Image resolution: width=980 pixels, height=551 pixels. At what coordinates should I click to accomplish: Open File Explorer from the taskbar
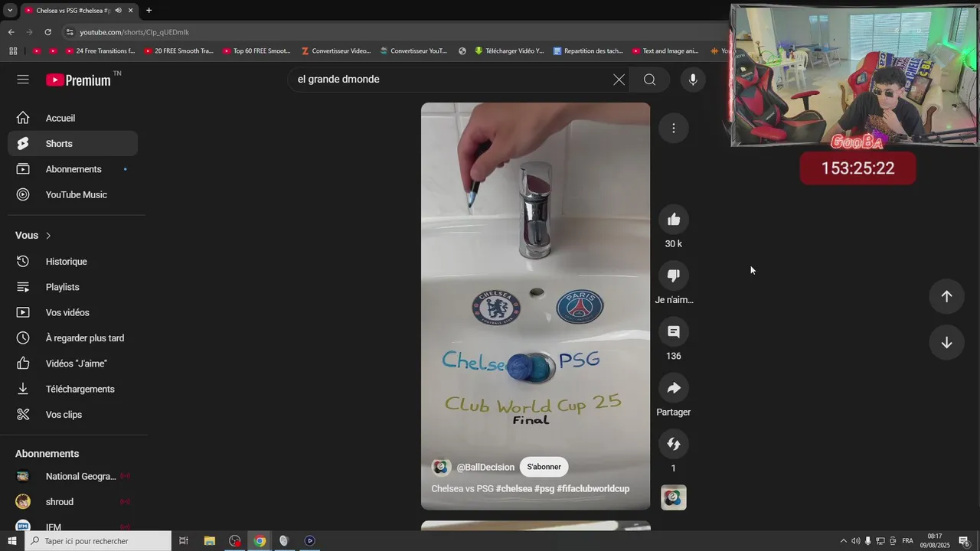[209, 541]
